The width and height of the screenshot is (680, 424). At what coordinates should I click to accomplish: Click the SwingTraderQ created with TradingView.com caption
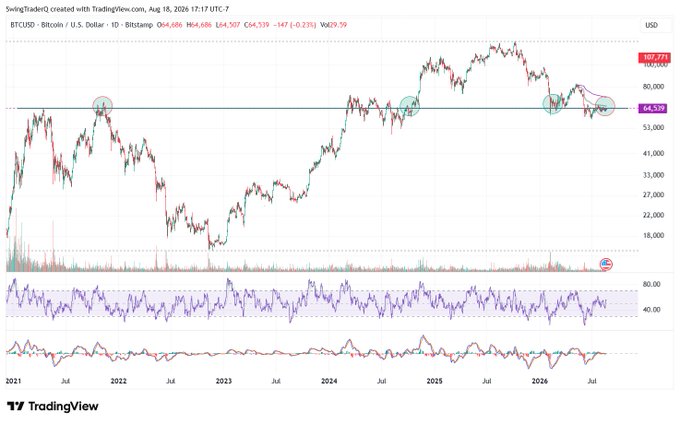[x=117, y=9]
